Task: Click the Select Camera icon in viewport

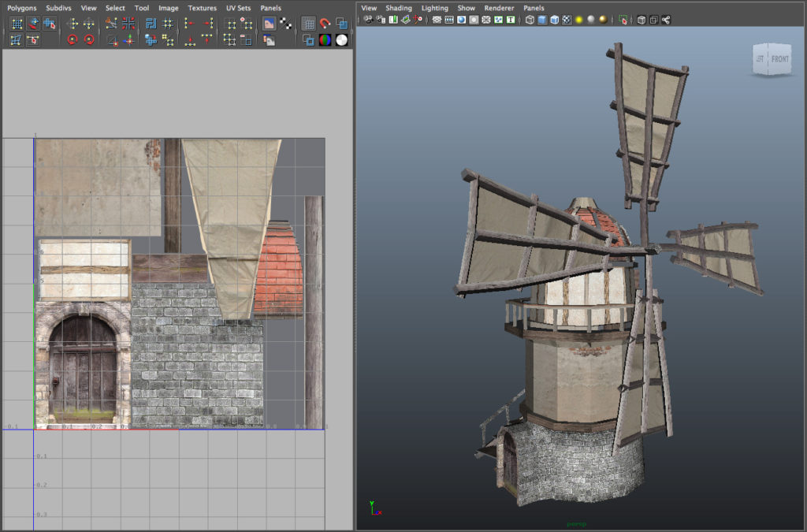Action: click(368, 20)
